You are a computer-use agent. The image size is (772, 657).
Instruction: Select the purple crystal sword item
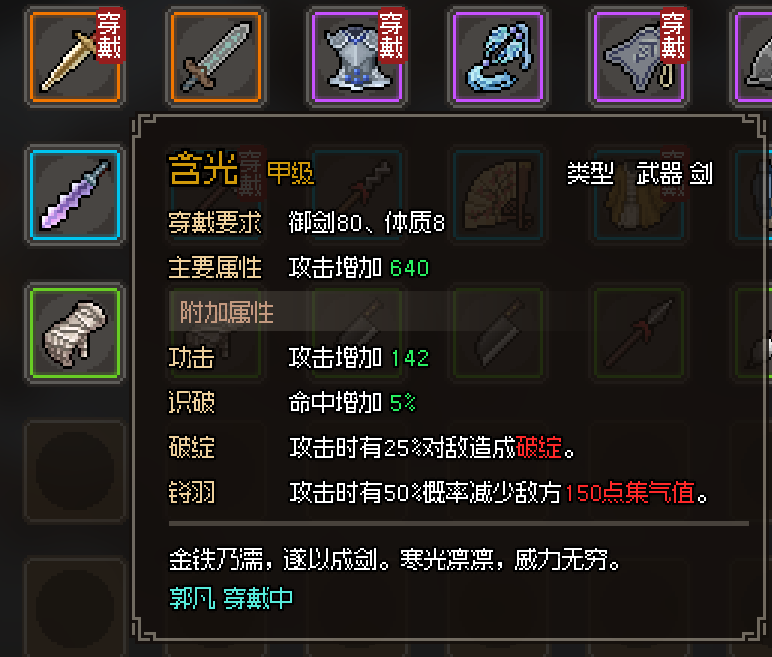(x=75, y=195)
